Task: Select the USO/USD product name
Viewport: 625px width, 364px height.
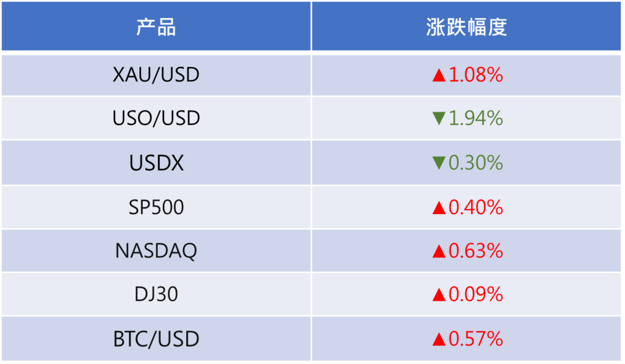Action: pos(156,118)
